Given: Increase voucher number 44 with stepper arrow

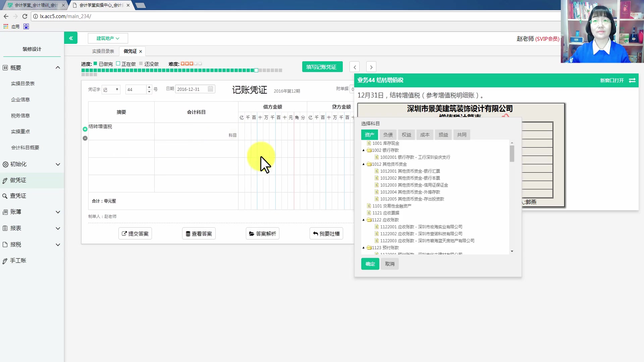Looking at the screenshot, I should point(149,87).
